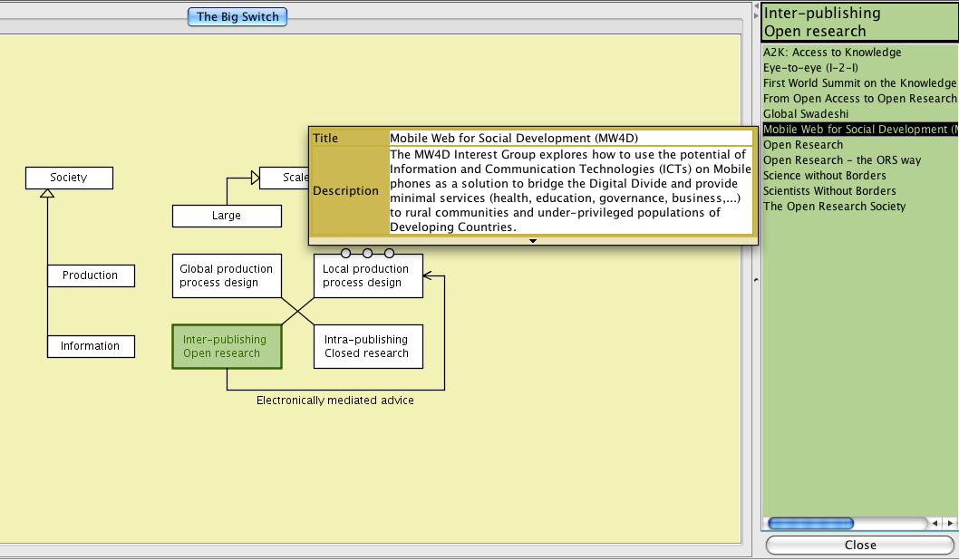This screenshot has height=560, width=959.
Task: Click the Title field in the popup
Action: [570, 138]
